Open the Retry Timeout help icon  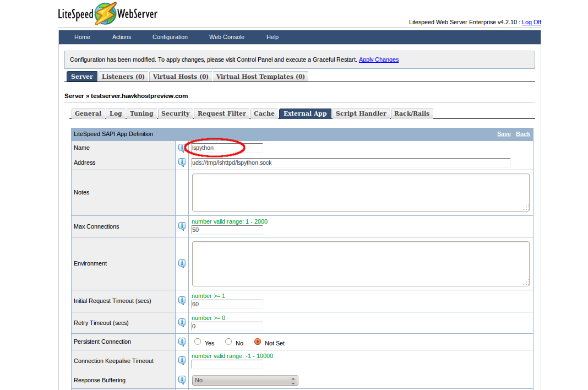pyautogui.click(x=182, y=323)
